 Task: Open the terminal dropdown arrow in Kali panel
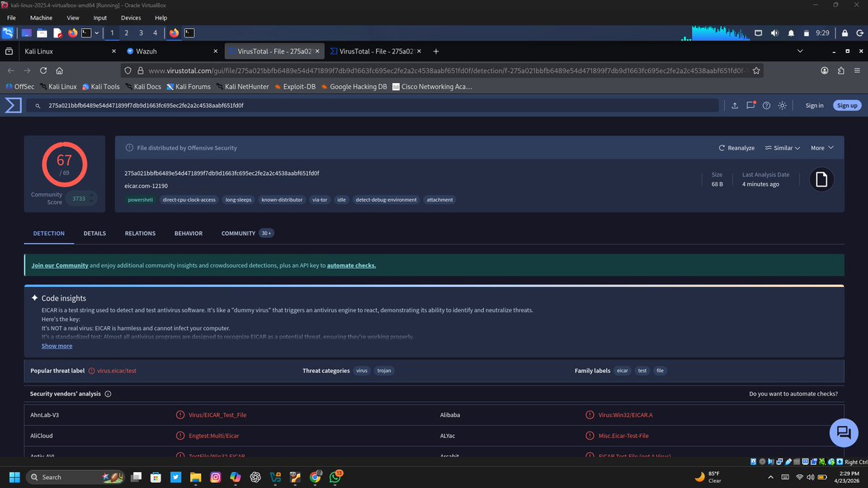point(96,33)
